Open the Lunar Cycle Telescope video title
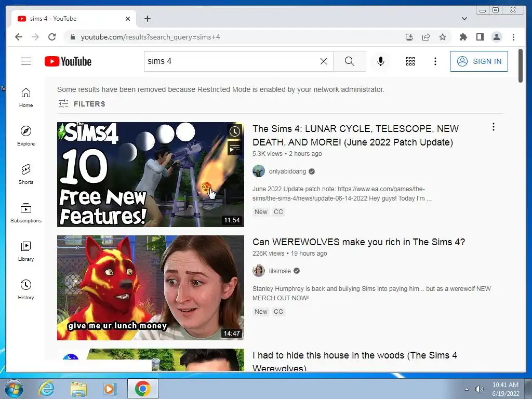This screenshot has width=532, height=399. [355, 136]
